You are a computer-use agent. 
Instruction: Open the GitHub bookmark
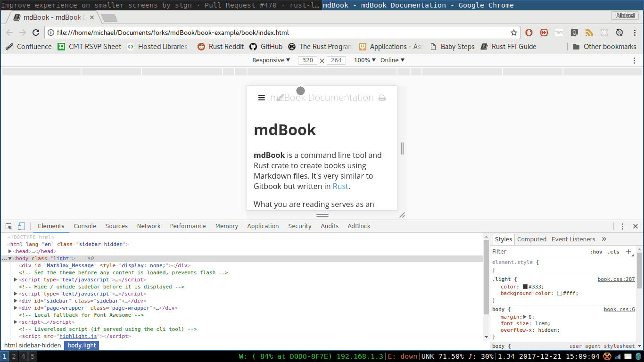coord(266,47)
